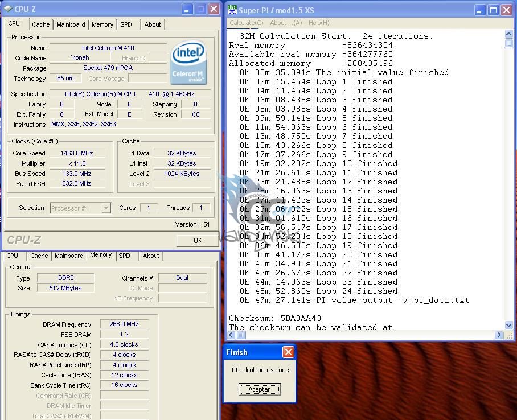Viewport: 517px width, 420px height.
Task: Click the FSB:DRAM value 1:2
Action: click(x=124, y=334)
